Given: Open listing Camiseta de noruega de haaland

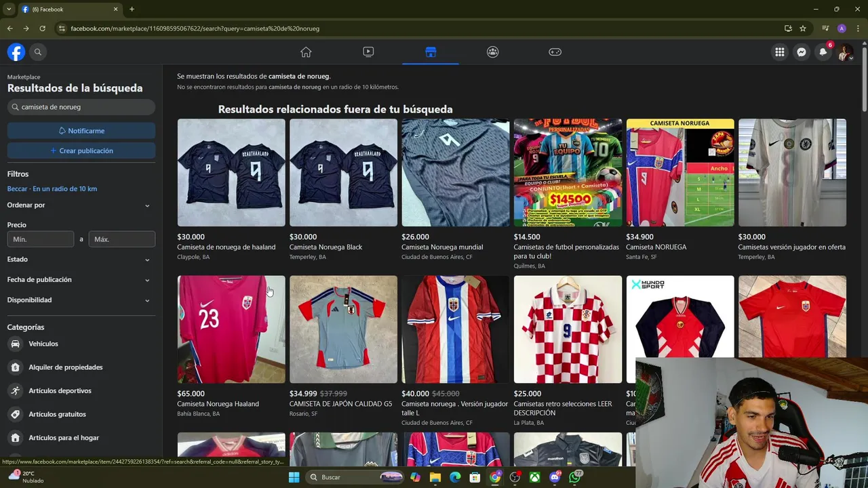Looking at the screenshot, I should click(x=231, y=190).
